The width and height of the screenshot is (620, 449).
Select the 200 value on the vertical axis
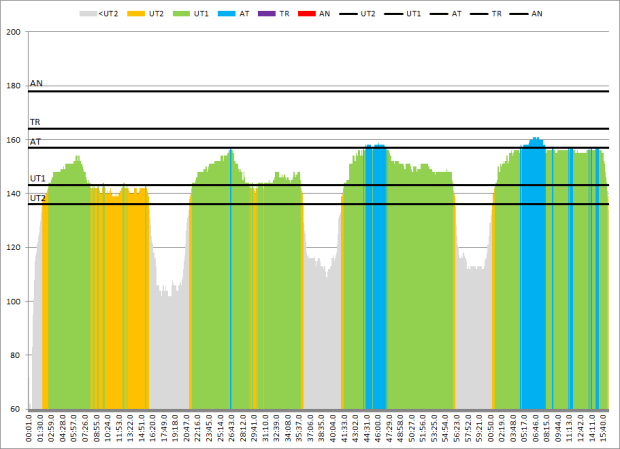(x=14, y=32)
